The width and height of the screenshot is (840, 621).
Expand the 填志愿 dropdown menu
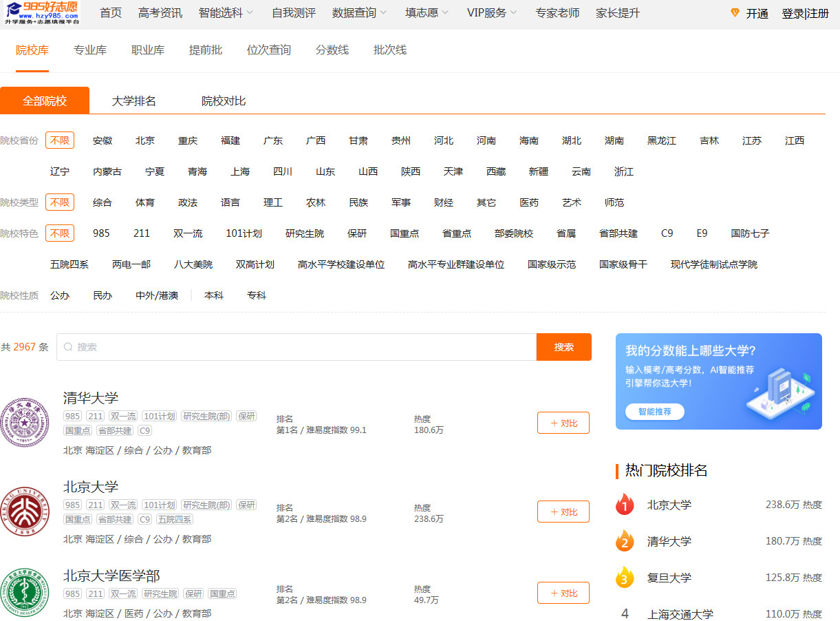pyautogui.click(x=427, y=13)
